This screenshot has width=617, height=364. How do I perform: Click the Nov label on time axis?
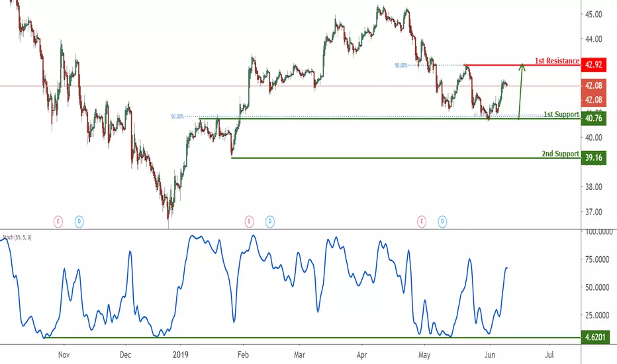point(64,355)
